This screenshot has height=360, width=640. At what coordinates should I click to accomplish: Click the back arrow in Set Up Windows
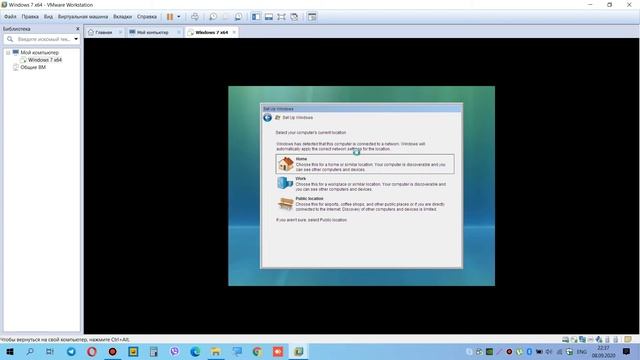tap(267, 118)
